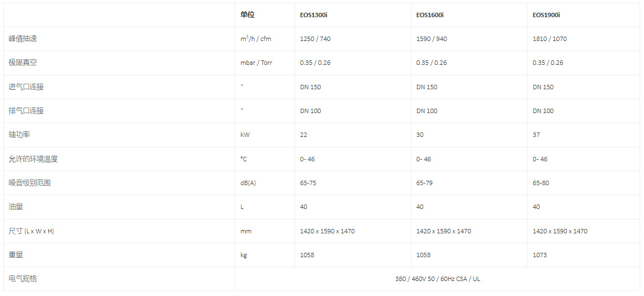Click the 峰值抽速 row label
The width and height of the screenshot is (644, 296).
pos(23,39)
